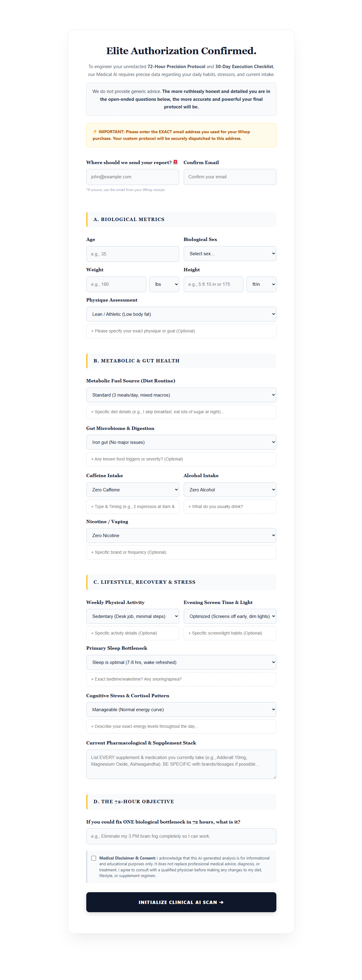This screenshot has width=362, height=980.
Task: Open the Primary Sleep Bottleneck dropdown
Action: pos(181,662)
